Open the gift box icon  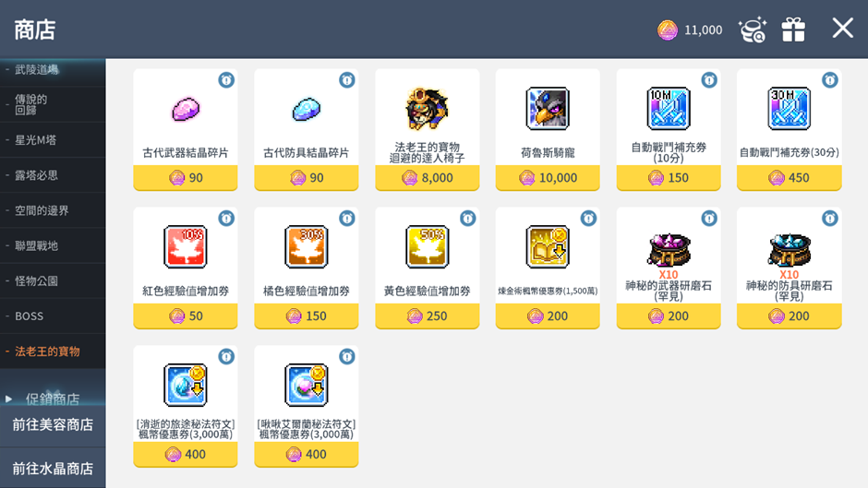point(793,30)
